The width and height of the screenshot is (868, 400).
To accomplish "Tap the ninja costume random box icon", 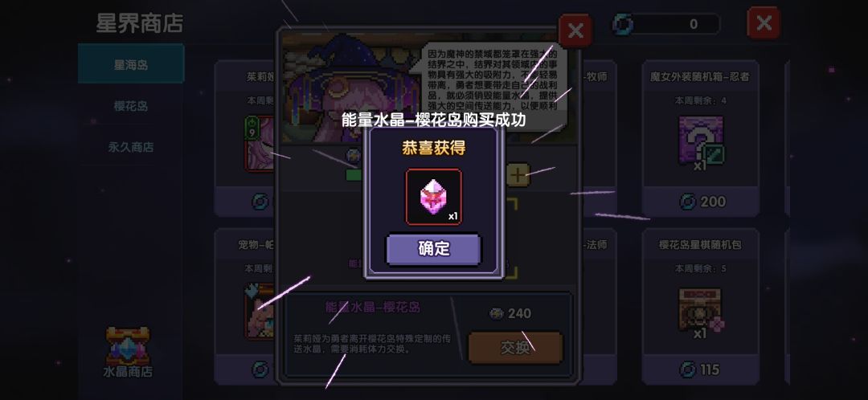I will point(701,141).
